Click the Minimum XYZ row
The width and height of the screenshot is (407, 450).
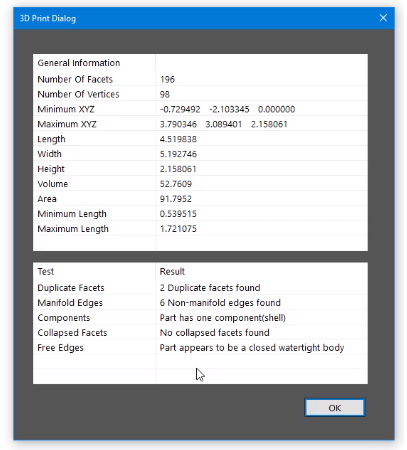pos(200,109)
